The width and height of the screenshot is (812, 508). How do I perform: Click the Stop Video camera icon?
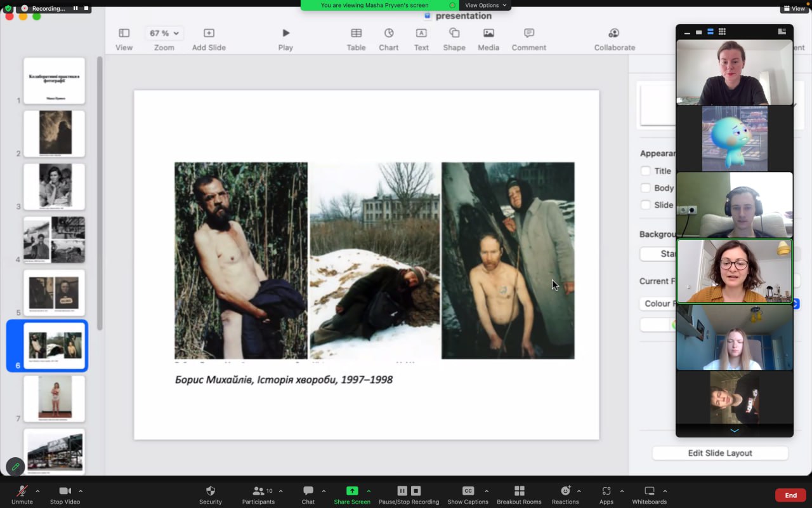coord(65,491)
